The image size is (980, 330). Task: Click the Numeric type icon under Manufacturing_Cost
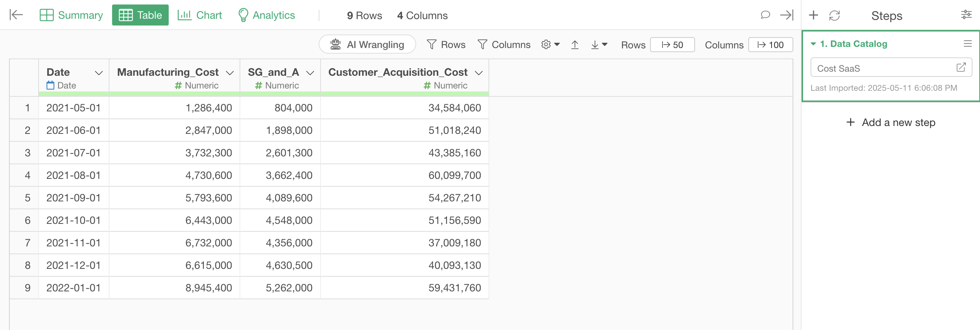178,85
